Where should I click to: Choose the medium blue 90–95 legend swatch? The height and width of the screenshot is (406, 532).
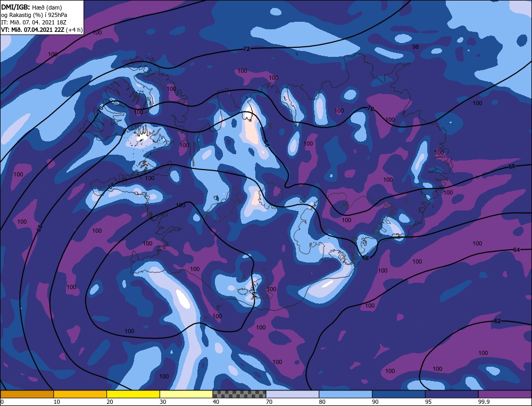pyautogui.click(x=398, y=394)
